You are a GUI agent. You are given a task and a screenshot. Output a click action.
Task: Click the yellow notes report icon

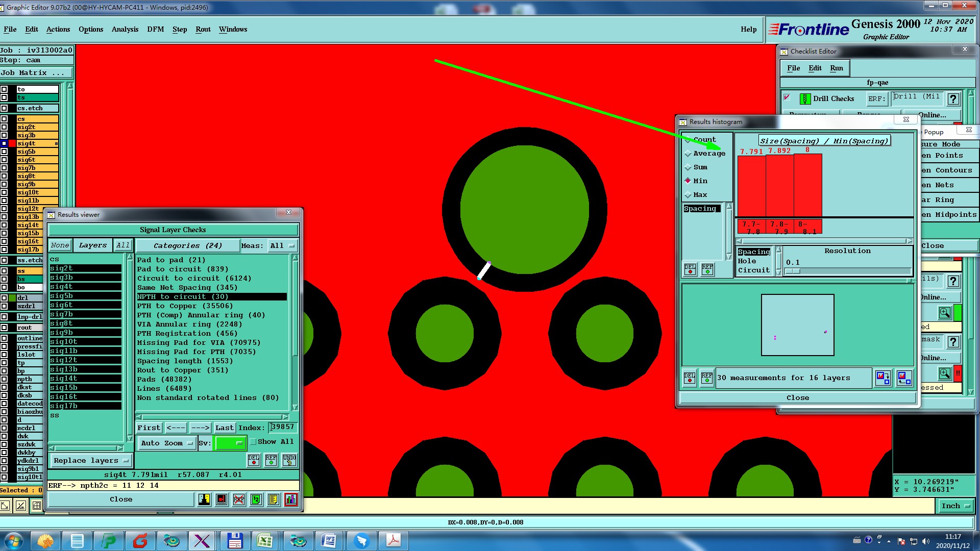coord(273,499)
